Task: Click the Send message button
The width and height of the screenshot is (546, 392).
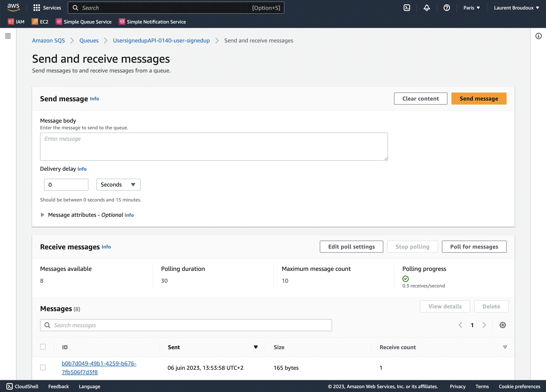Action: [x=479, y=98]
